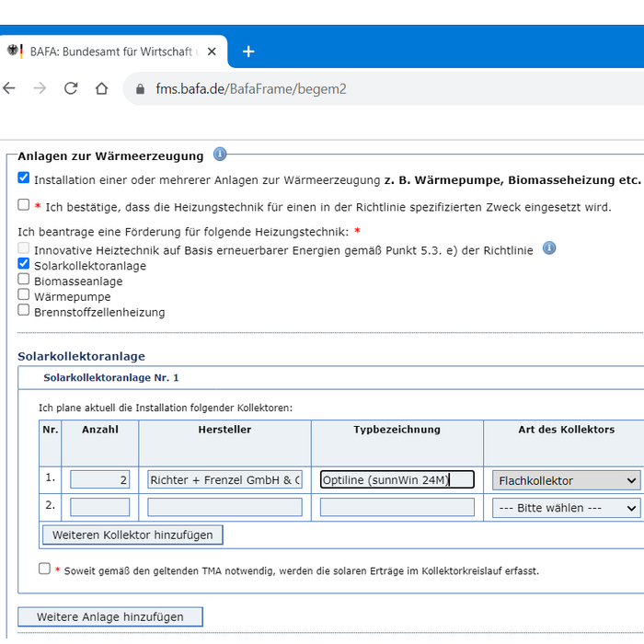Screen dimensions: 644x644
Task: Go to the browser home page icon
Action: (x=101, y=88)
